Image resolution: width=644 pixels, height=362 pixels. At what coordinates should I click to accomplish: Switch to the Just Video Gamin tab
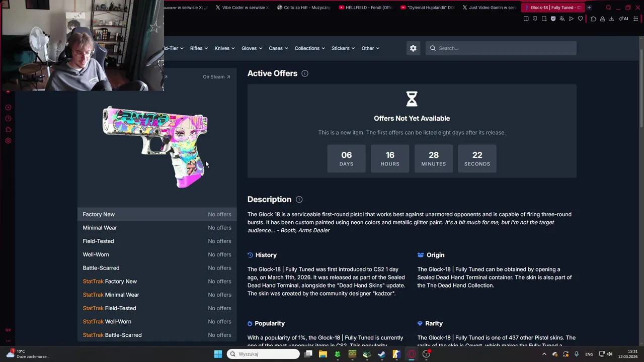(x=490, y=8)
